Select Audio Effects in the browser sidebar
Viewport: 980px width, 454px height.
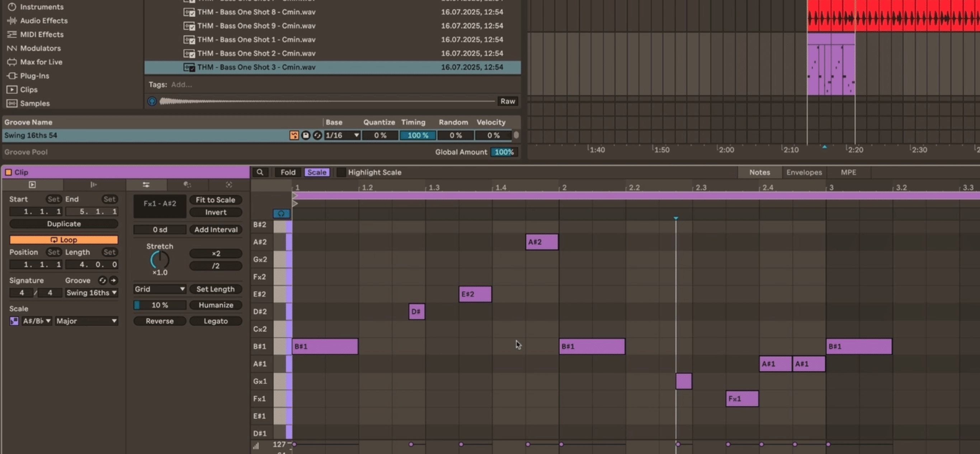(x=44, y=20)
